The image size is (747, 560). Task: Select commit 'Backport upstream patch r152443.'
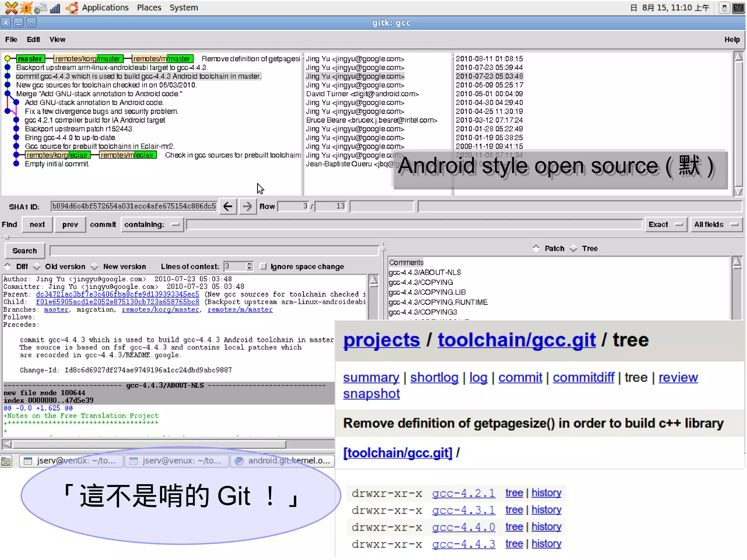(x=79, y=129)
